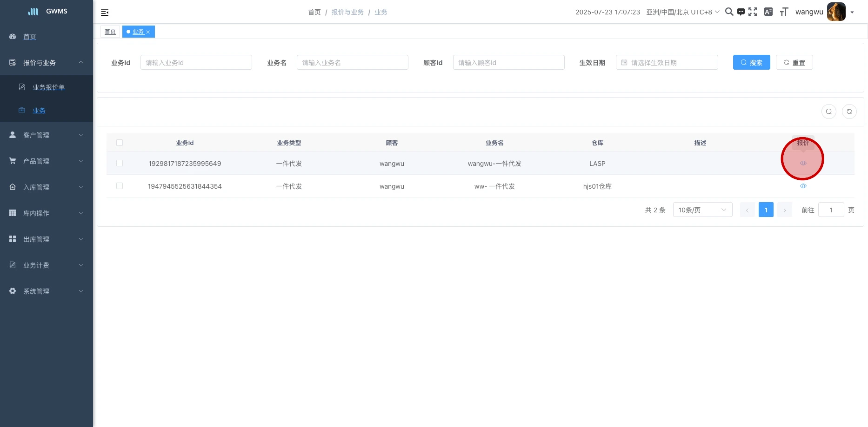Check the ww- 一件代发 row checkbox
This screenshot has height=427, width=868.
[x=120, y=186]
